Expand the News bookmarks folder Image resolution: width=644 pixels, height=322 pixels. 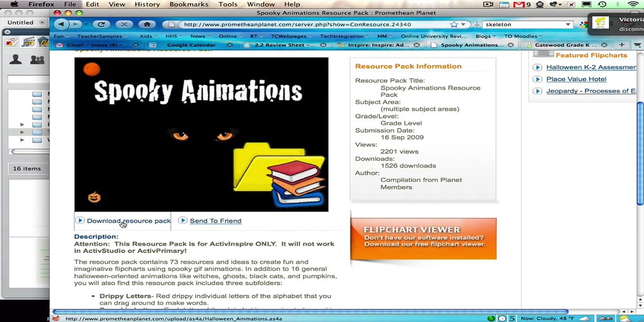tap(200, 36)
